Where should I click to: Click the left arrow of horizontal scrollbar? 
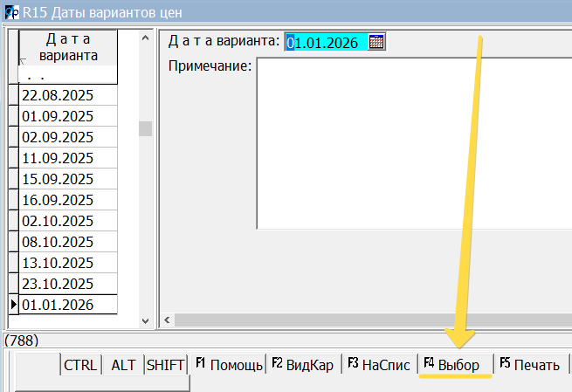(x=165, y=320)
